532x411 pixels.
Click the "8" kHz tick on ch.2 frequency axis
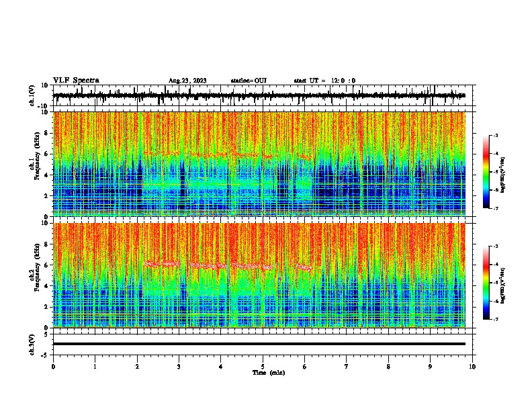(47, 244)
